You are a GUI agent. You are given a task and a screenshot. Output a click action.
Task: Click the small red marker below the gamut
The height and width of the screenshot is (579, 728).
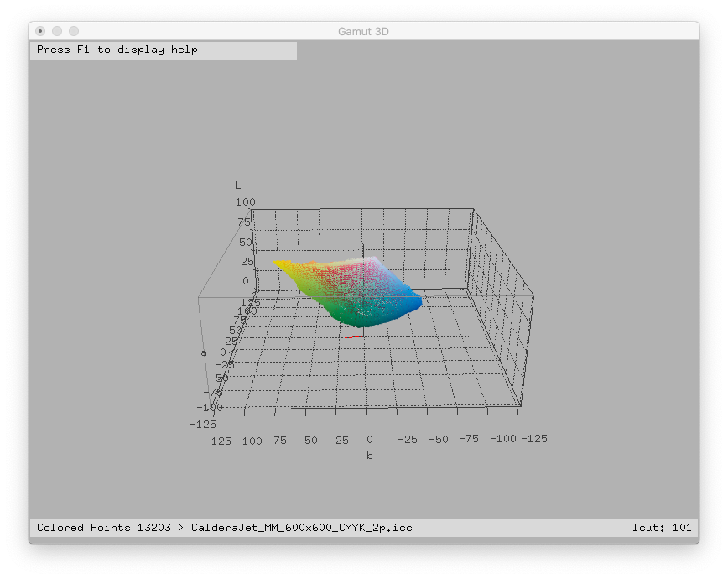[349, 337]
